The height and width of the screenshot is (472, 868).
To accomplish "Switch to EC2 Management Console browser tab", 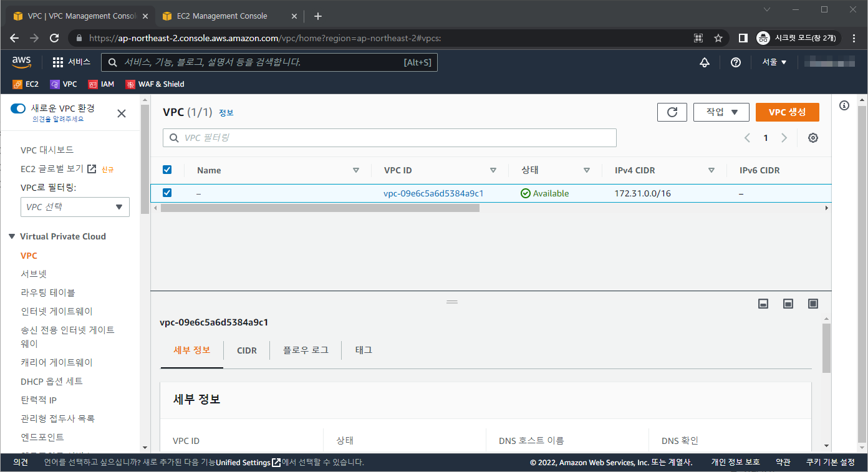I will tap(228, 16).
